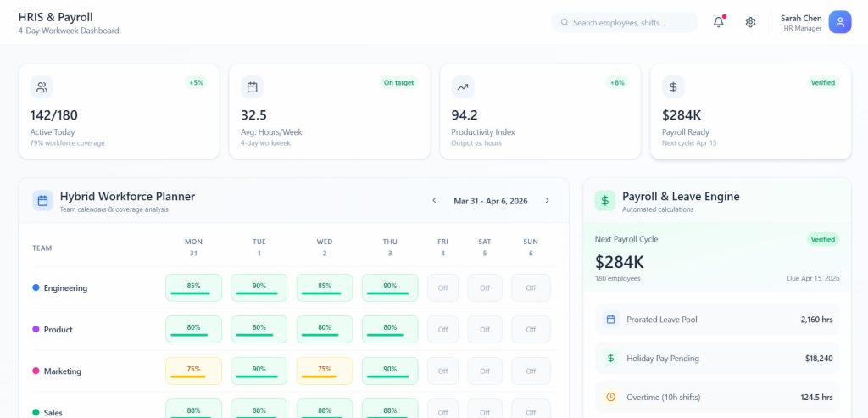Open the Prorated Leave Pool row
Viewport: 868px width, 418px height.
coord(717,320)
